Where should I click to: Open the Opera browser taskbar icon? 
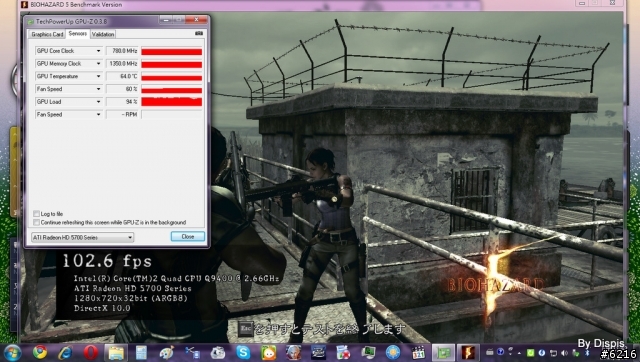click(x=91, y=352)
